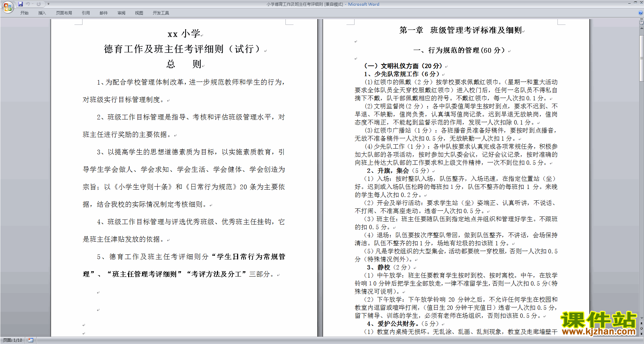Select the 审阅 ribbon tab
The height and width of the screenshot is (344, 644).
click(121, 13)
